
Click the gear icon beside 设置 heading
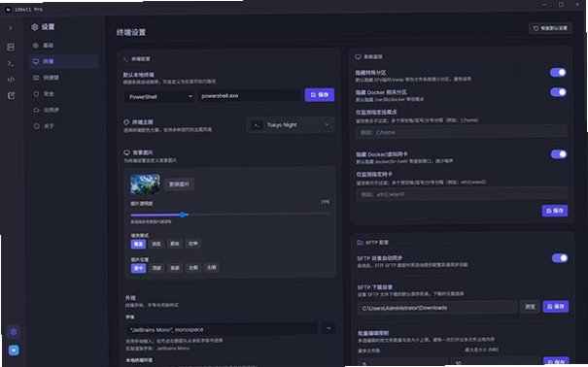pyautogui.click(x=35, y=27)
